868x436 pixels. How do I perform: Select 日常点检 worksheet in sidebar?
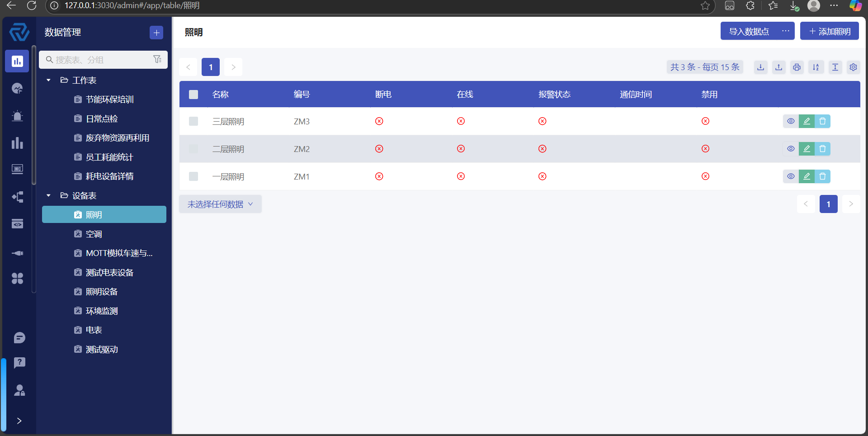(102, 119)
